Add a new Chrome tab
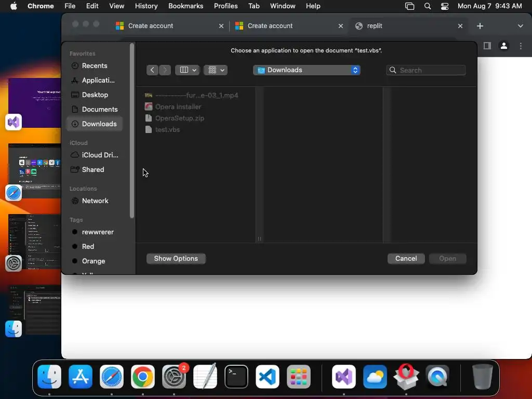 (480, 26)
